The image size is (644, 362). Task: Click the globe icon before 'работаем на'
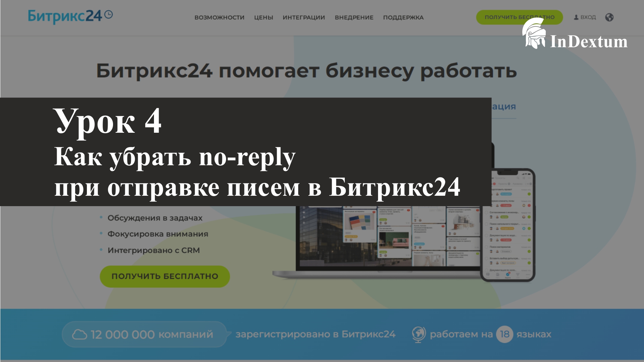(419, 334)
